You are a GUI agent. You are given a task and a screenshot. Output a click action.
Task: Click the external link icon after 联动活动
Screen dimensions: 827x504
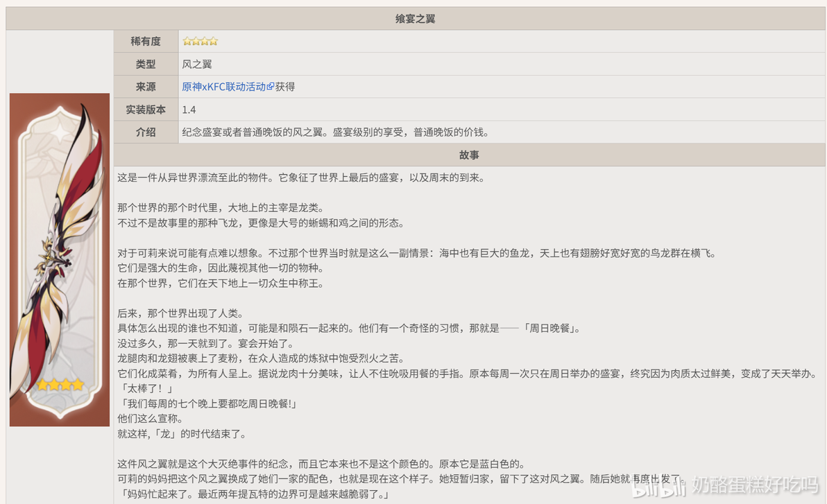pyautogui.click(x=271, y=87)
